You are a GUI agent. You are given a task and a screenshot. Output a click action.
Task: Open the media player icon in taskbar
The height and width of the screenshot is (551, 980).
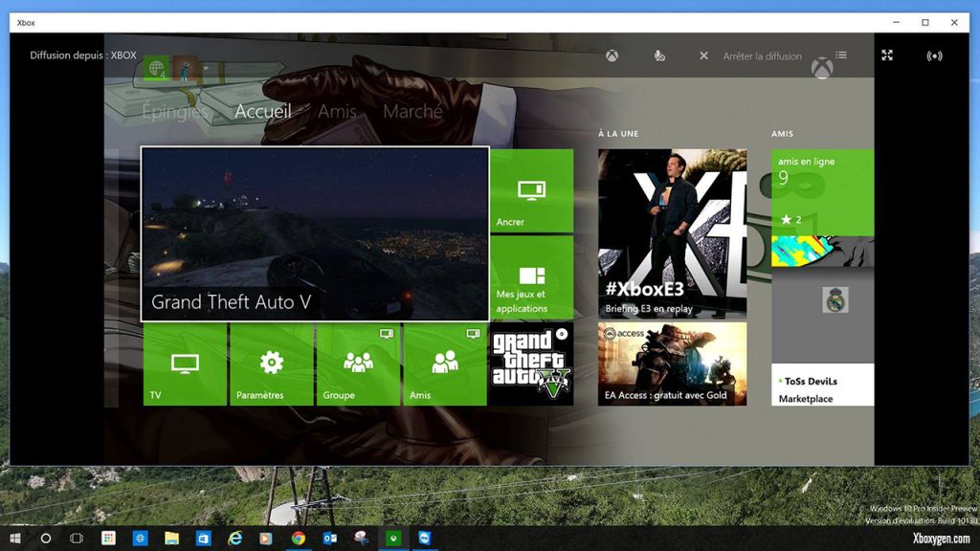coord(266,538)
